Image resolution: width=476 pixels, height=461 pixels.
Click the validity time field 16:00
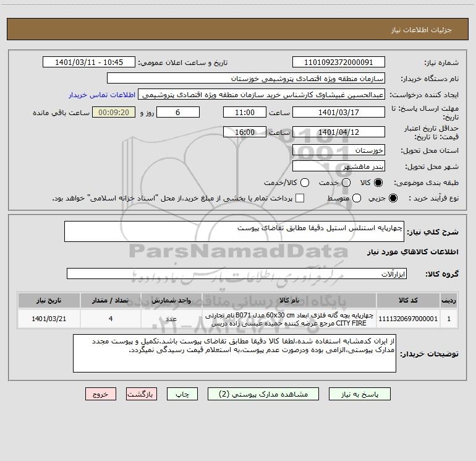pos(245,132)
